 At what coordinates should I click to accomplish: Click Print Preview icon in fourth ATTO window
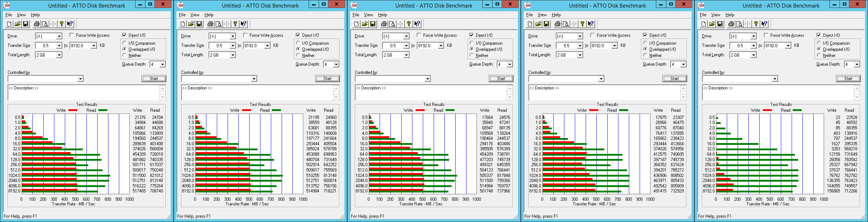[566, 24]
